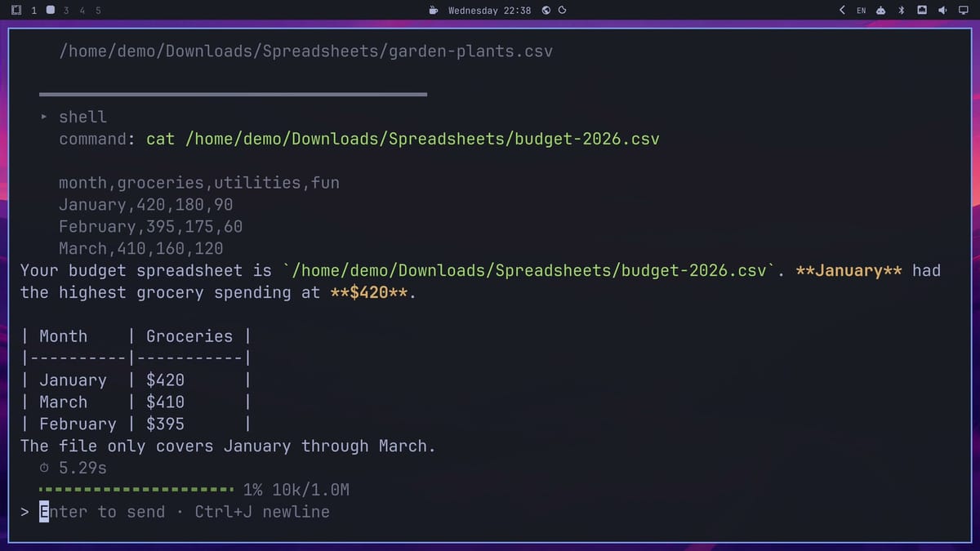Switch to workspace 1

(x=33, y=11)
